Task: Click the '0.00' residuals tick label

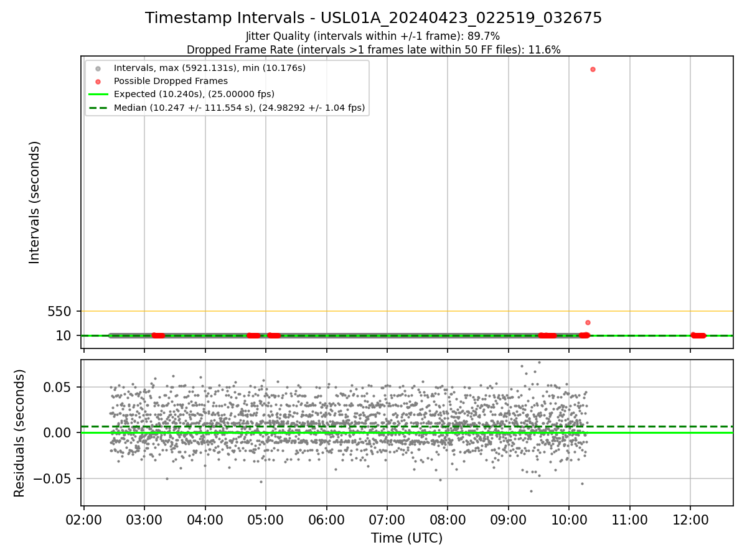Action: pyautogui.click(x=58, y=432)
